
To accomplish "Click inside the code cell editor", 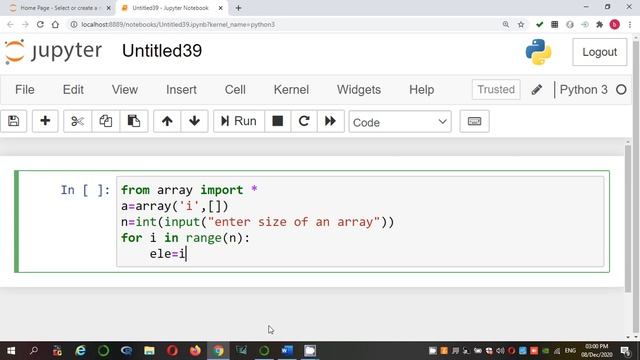I will [x=360, y=222].
